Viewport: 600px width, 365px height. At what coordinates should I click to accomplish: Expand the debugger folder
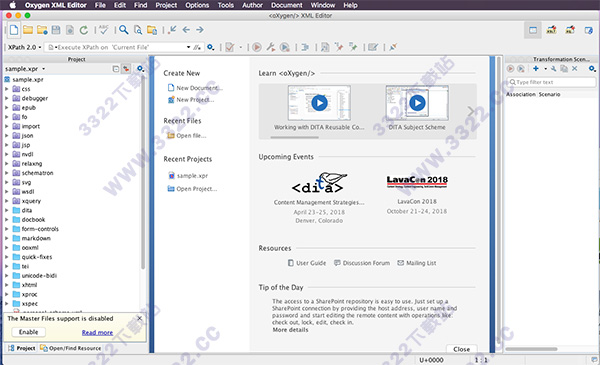(x=7, y=98)
